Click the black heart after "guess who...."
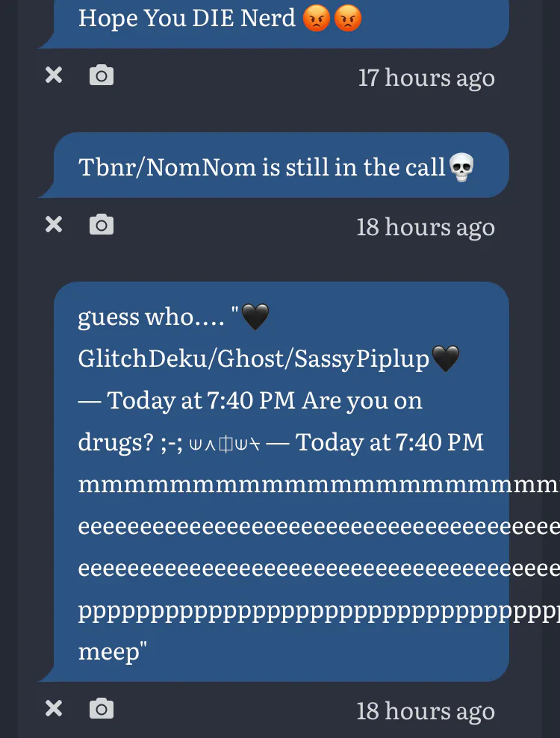This screenshot has height=738, width=560. tap(255, 316)
